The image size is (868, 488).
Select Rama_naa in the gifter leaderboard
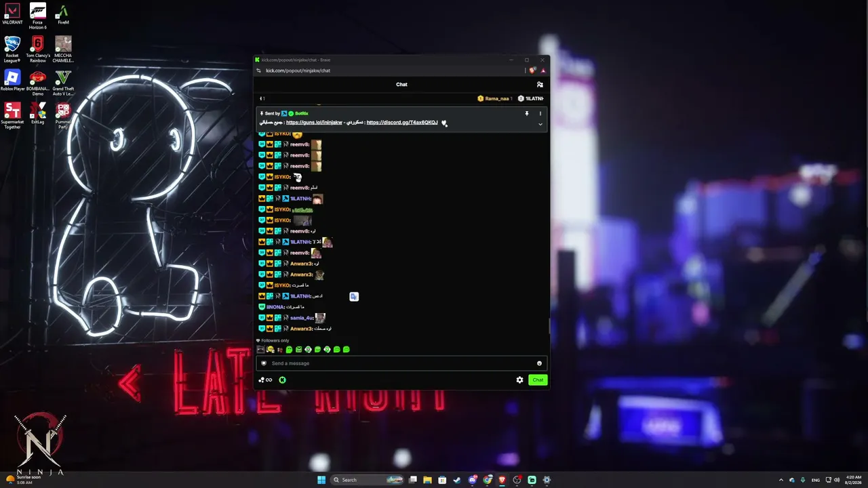coord(496,98)
